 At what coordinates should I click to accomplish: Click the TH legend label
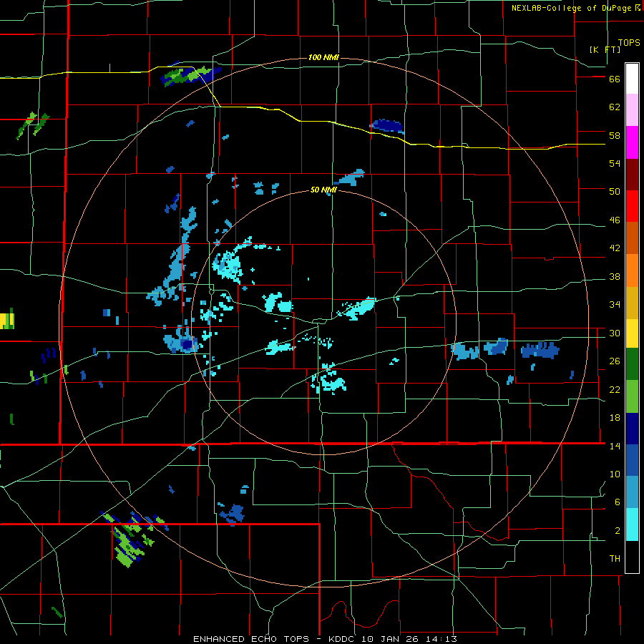(x=615, y=559)
